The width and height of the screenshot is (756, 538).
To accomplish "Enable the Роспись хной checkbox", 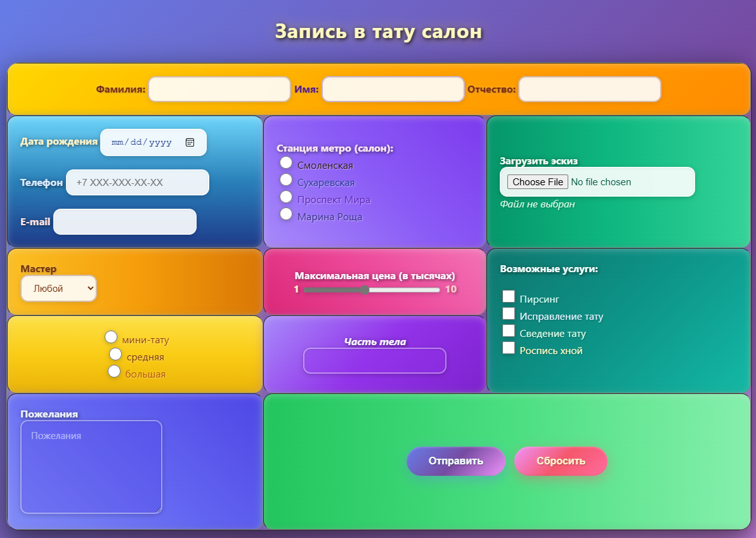I will (509, 348).
